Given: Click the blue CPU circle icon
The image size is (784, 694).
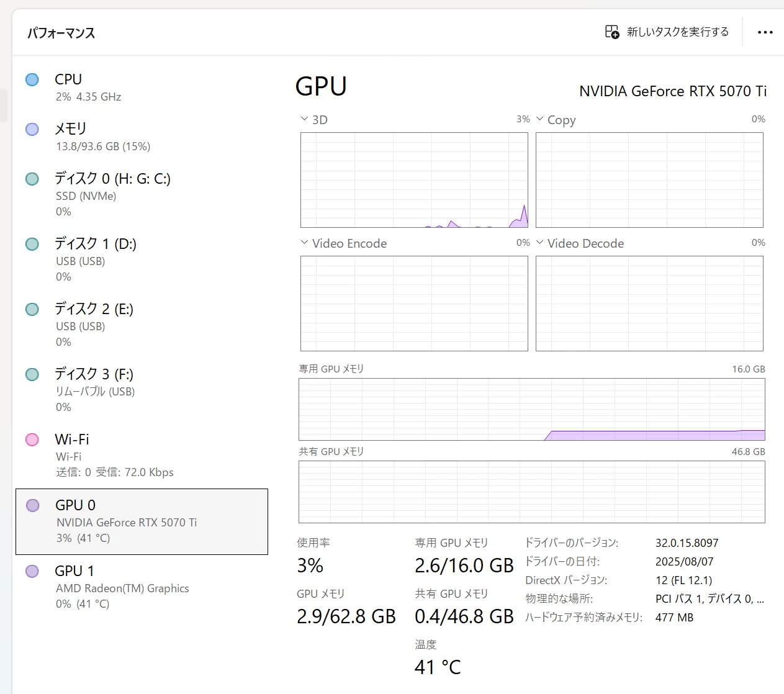Looking at the screenshot, I should coord(32,79).
